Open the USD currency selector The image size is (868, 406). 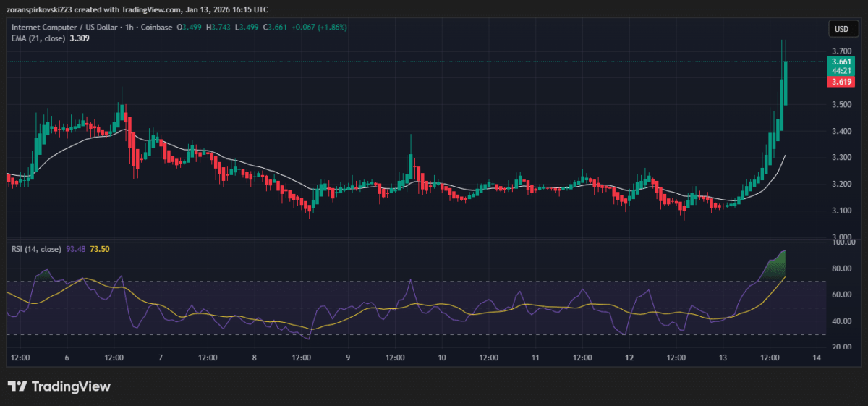pyautogui.click(x=841, y=29)
